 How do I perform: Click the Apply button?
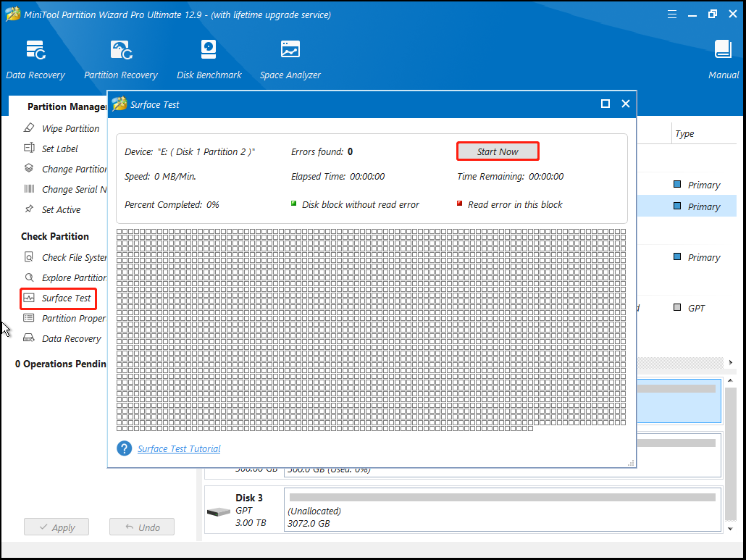pos(56,527)
